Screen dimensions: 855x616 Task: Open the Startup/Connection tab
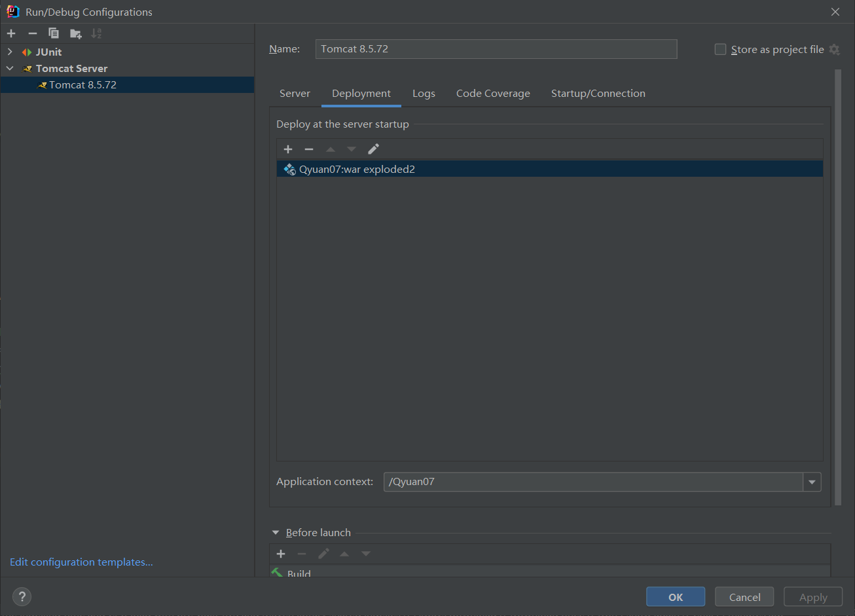pyautogui.click(x=598, y=94)
